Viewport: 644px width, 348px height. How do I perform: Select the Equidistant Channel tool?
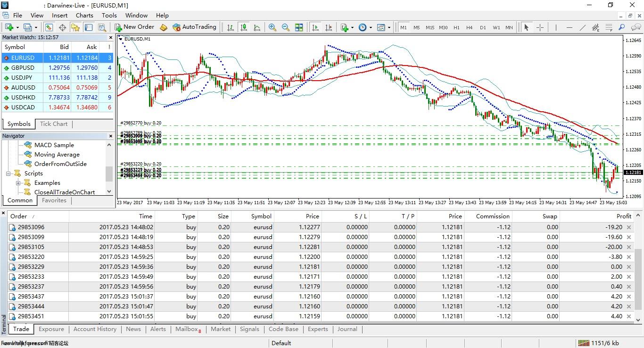coord(596,27)
